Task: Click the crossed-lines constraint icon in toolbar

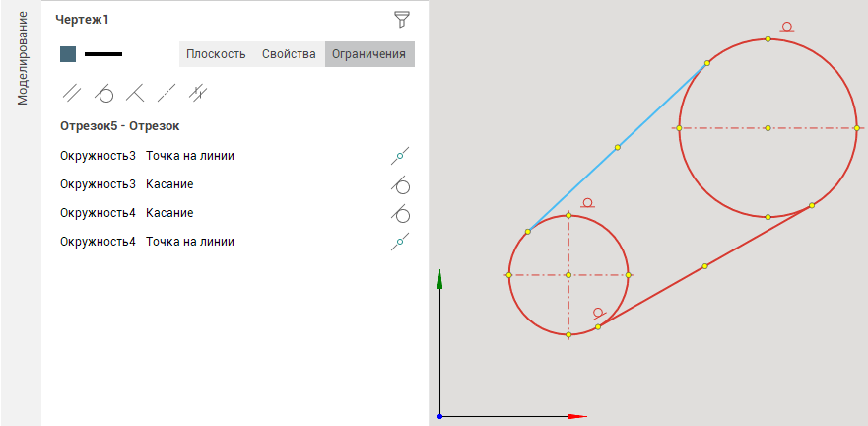Action: point(198,94)
